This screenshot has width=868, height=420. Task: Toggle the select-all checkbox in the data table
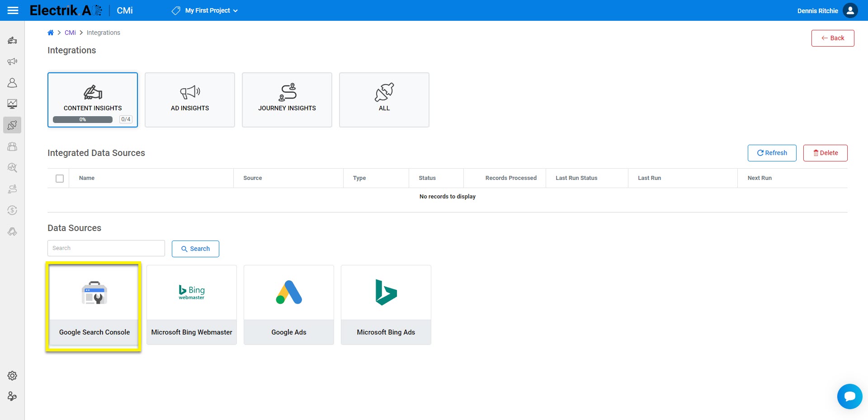(59, 178)
